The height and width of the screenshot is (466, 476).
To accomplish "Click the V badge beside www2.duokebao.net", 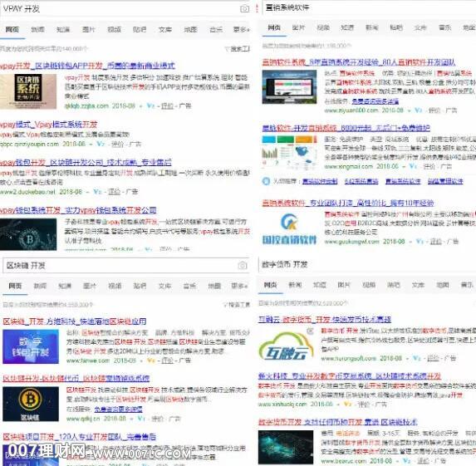I will [x=97, y=192].
